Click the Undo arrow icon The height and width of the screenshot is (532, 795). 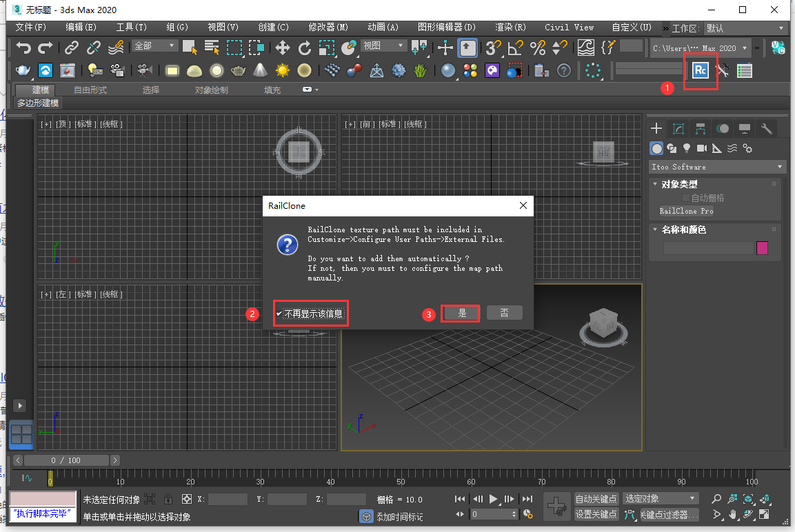tap(23, 48)
